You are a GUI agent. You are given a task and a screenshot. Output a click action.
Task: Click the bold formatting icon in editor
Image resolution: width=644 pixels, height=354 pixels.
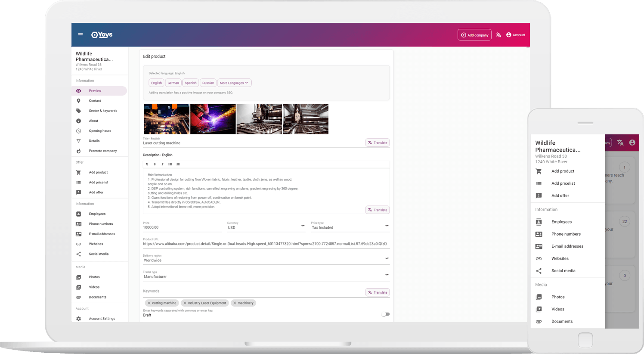[155, 164]
